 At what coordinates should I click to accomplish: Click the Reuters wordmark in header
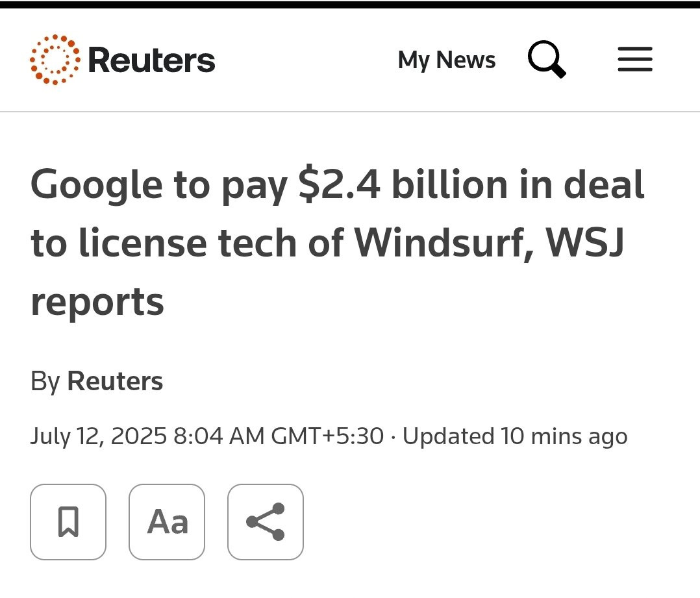(151, 60)
